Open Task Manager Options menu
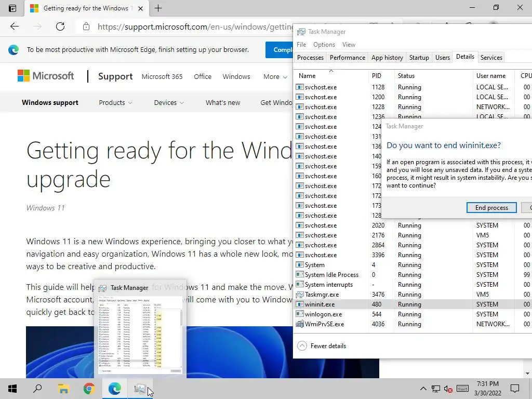Image resolution: width=532 pixels, height=399 pixels. click(x=324, y=45)
